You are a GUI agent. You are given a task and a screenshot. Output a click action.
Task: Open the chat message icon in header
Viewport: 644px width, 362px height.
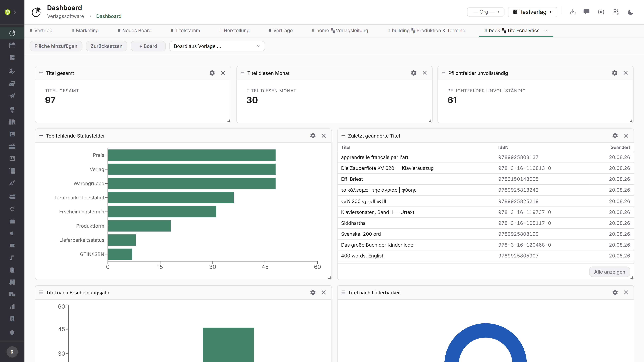586,12
